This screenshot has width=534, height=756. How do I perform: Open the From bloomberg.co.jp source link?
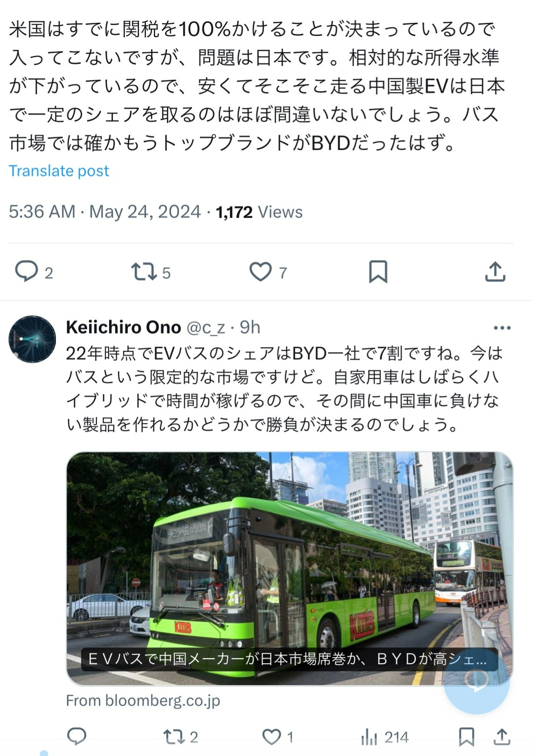click(143, 701)
